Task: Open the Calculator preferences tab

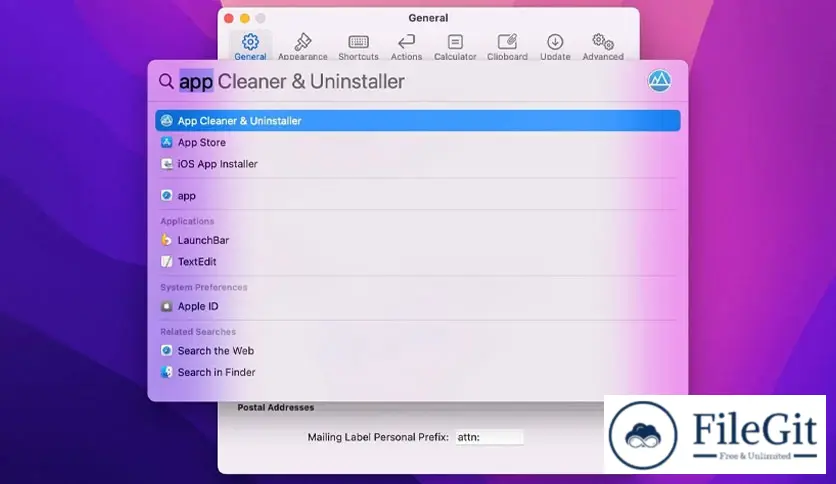Action: (x=455, y=47)
